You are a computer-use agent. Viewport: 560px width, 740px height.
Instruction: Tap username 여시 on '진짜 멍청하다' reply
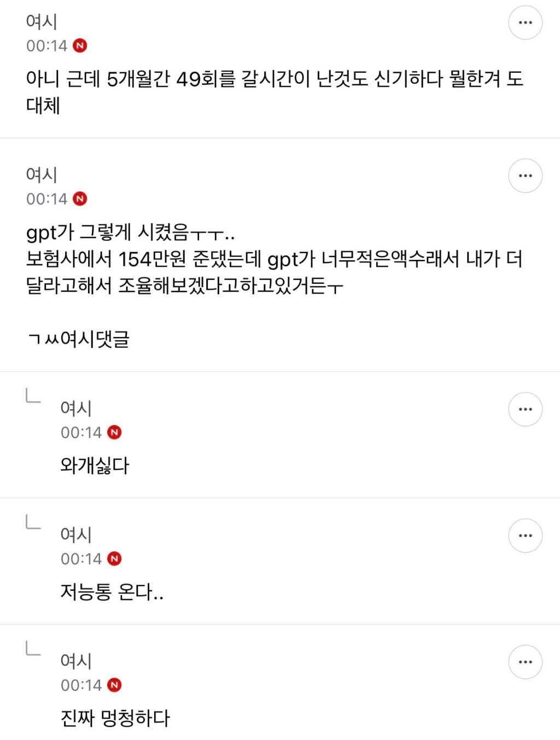(76, 661)
